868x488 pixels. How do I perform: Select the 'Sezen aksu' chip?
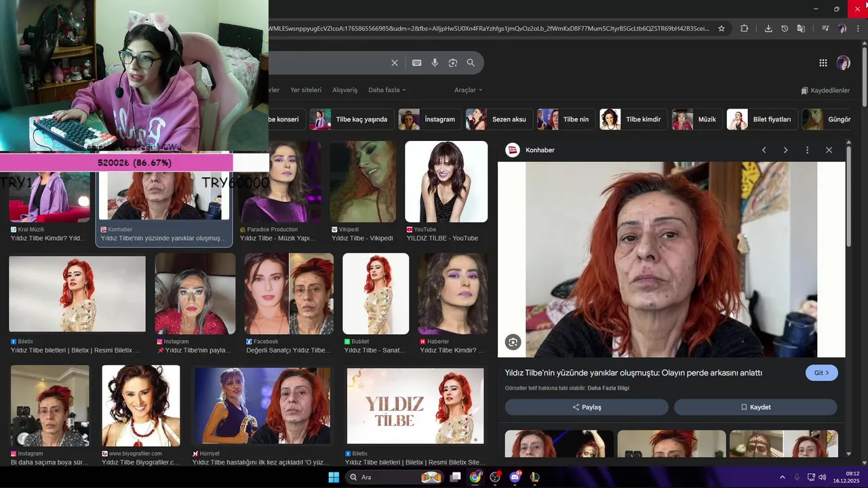click(498, 119)
